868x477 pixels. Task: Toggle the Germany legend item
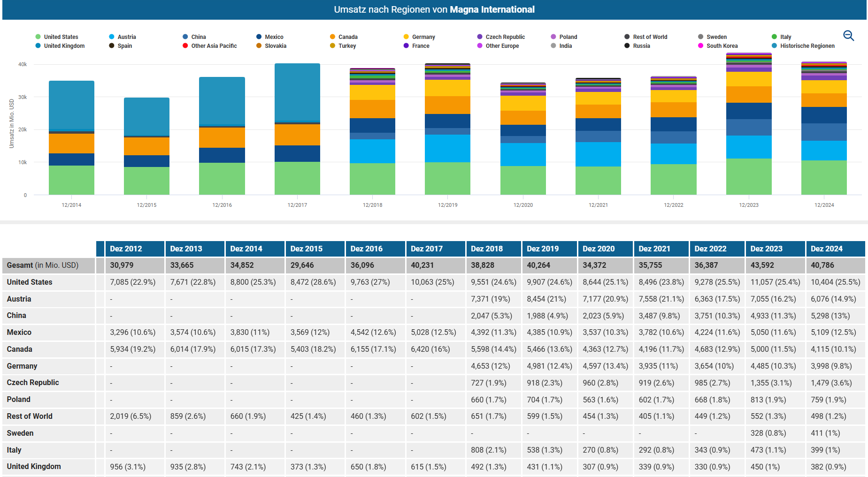[x=423, y=37]
